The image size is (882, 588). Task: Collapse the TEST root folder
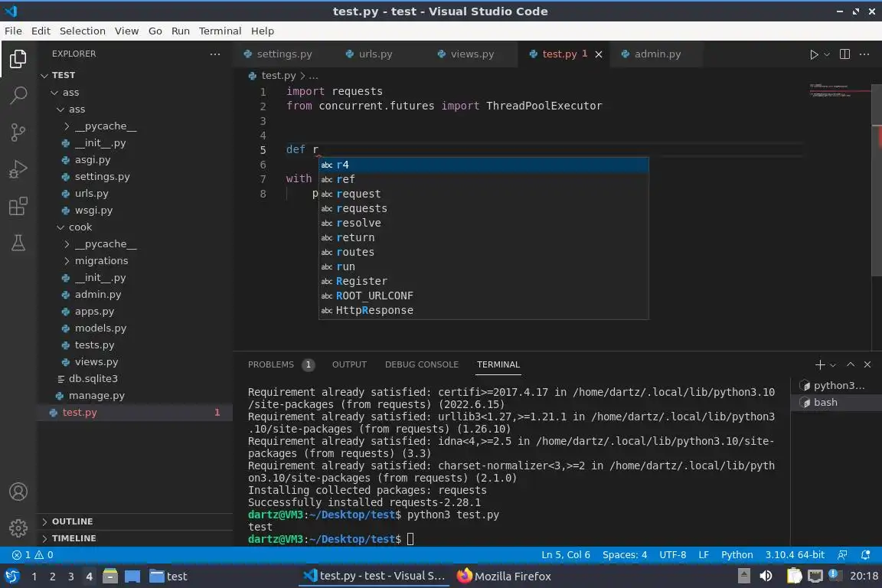click(134, 75)
